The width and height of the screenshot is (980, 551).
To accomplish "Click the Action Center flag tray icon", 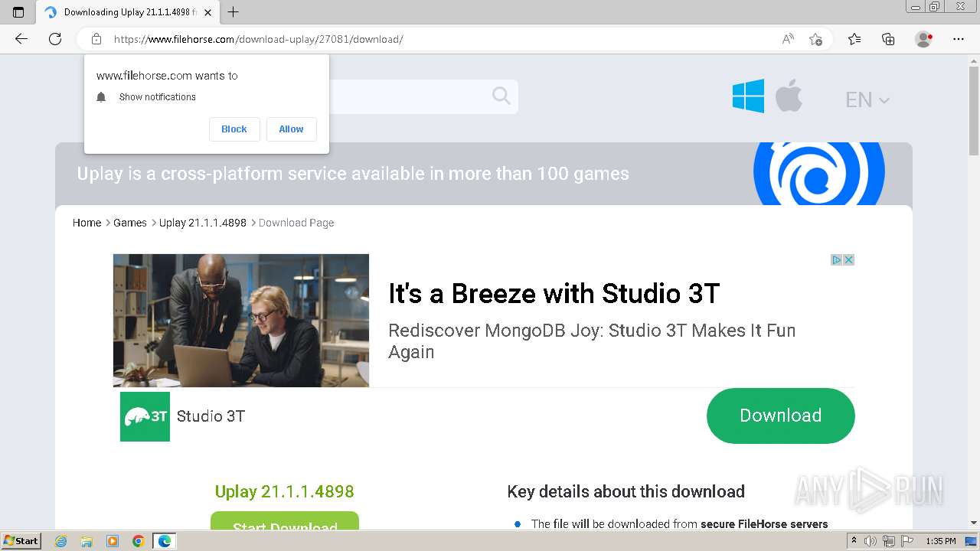I will click(x=906, y=541).
